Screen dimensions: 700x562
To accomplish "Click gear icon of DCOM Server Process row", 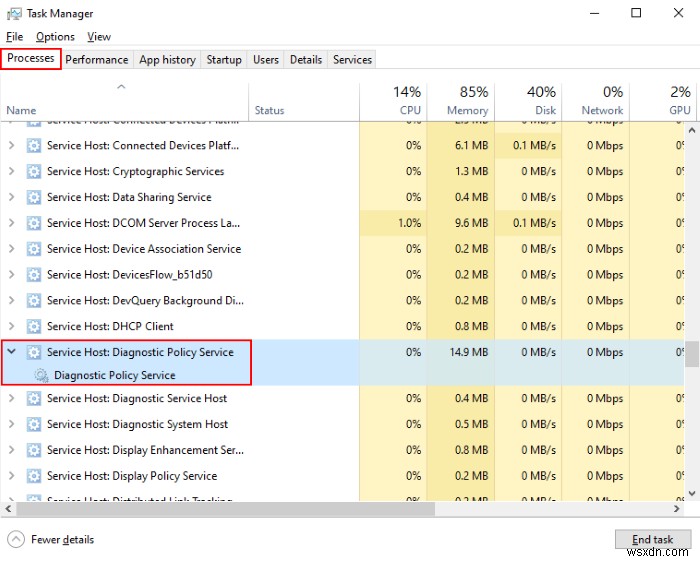I will pyautogui.click(x=34, y=223).
